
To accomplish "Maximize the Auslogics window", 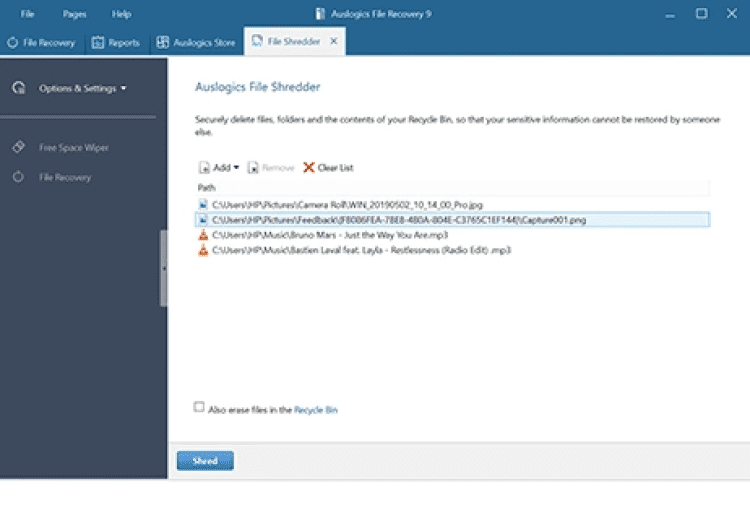I will 701,13.
